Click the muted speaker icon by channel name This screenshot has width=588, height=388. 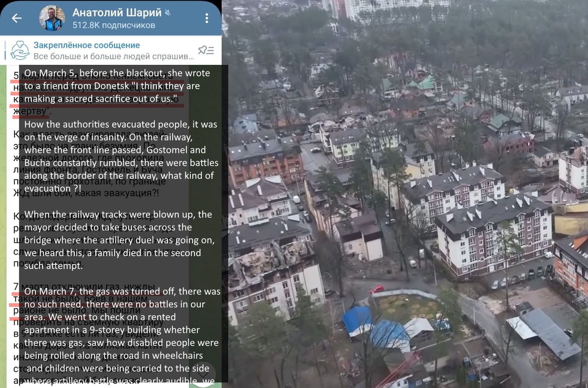click(168, 13)
